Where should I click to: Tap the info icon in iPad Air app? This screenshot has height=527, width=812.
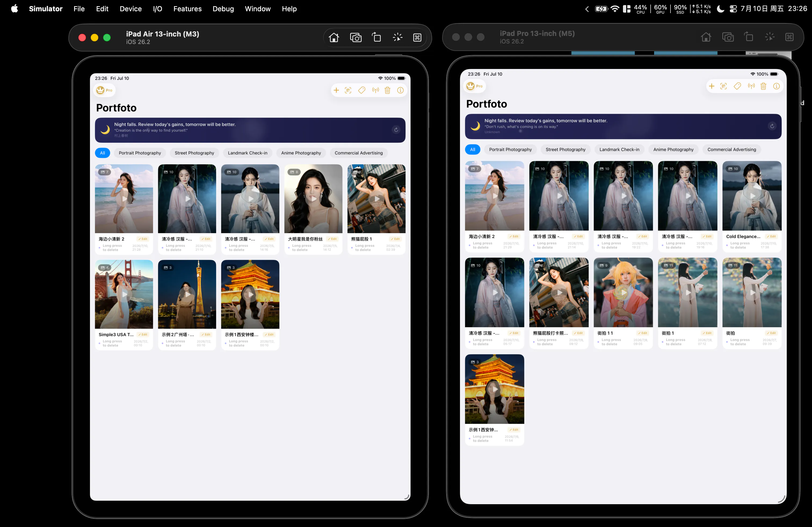click(x=400, y=90)
